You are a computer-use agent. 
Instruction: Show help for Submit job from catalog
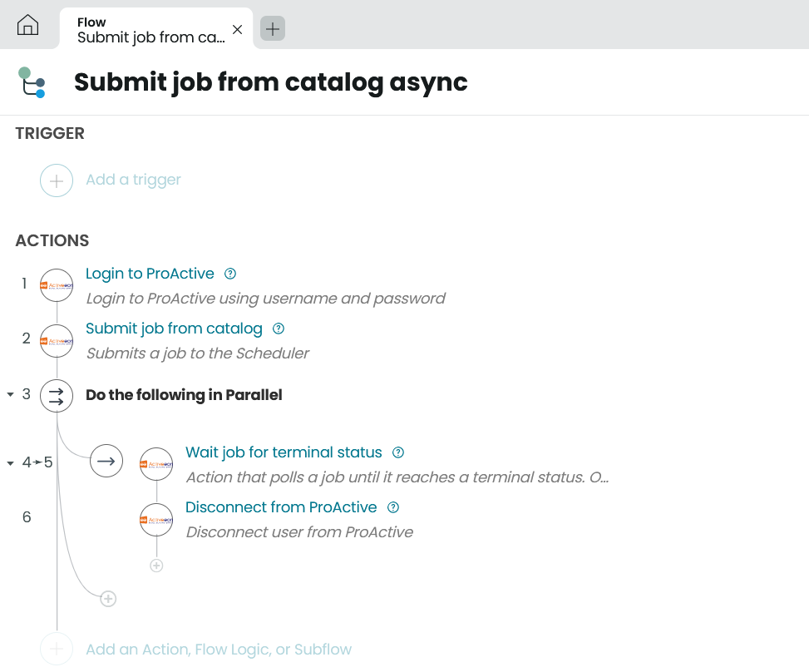[278, 329]
